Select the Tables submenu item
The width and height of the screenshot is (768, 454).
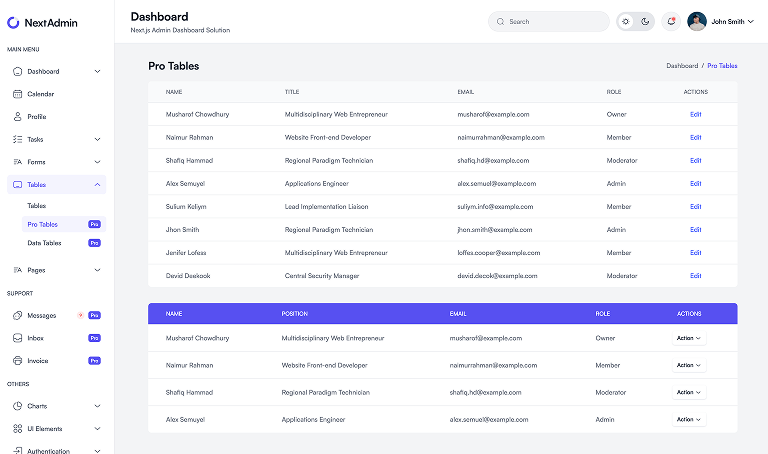[37, 206]
